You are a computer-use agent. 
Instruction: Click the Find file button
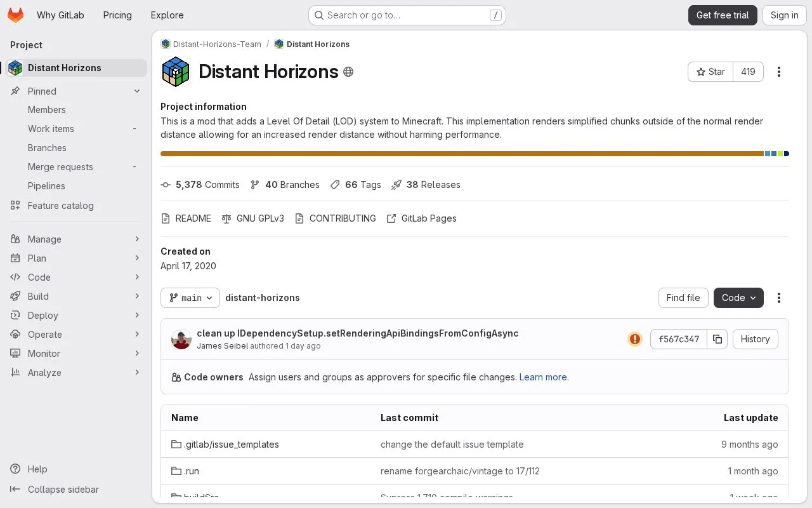click(x=683, y=298)
